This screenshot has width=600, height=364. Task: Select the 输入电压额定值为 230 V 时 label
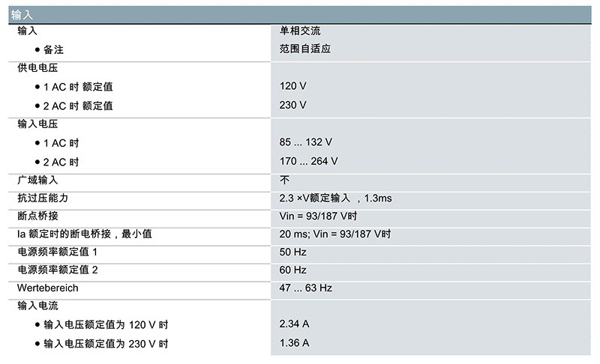[x=106, y=344]
